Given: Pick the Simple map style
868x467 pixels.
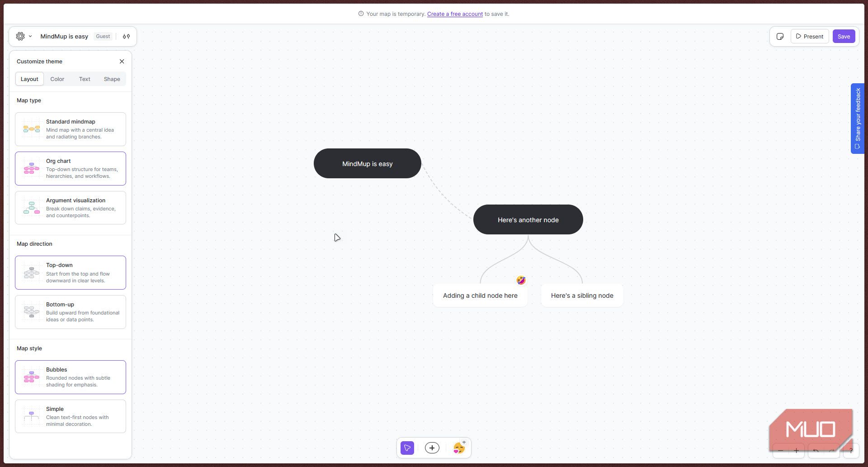Looking at the screenshot, I should tap(71, 416).
